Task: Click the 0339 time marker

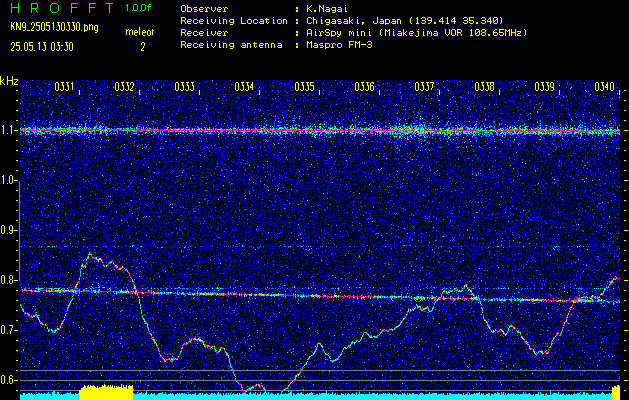Action: pyautogui.click(x=545, y=86)
